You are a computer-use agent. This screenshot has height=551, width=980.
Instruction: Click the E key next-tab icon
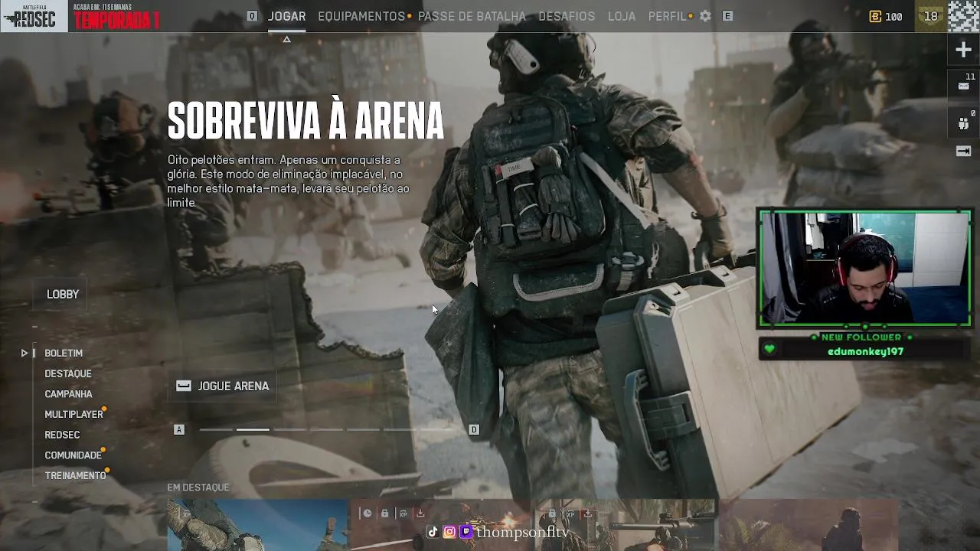[x=728, y=16]
